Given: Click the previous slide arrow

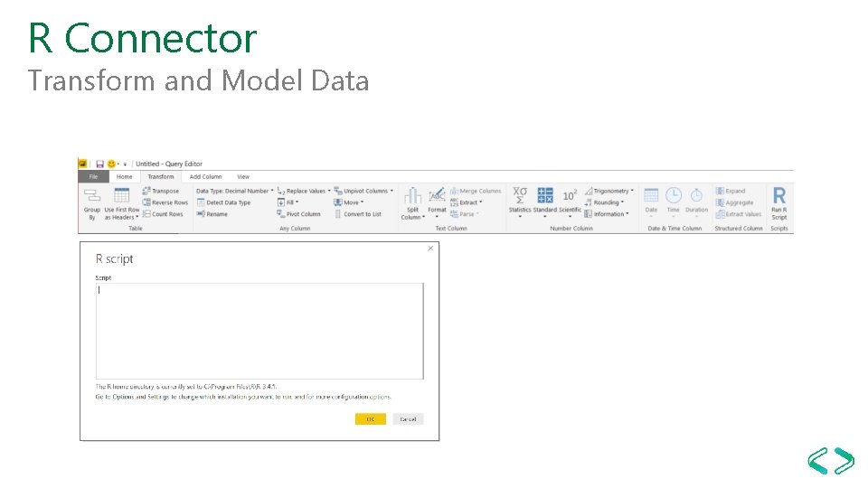Looking at the screenshot, I should pos(818,460).
